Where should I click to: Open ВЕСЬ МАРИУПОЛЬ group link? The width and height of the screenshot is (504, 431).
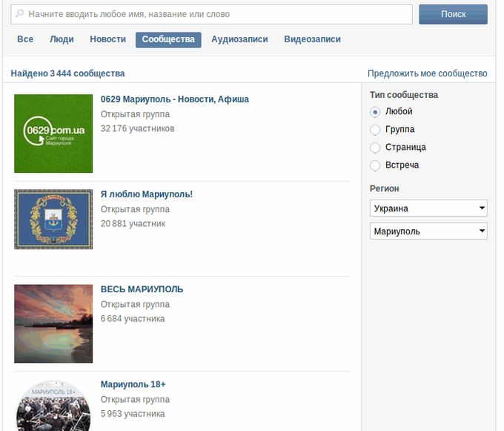click(142, 289)
